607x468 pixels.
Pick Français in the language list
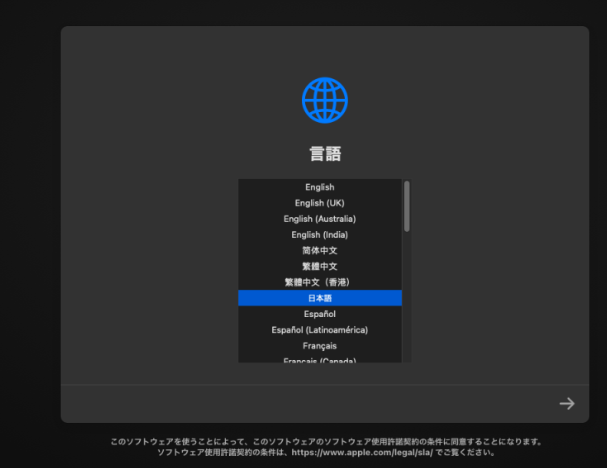(320, 346)
